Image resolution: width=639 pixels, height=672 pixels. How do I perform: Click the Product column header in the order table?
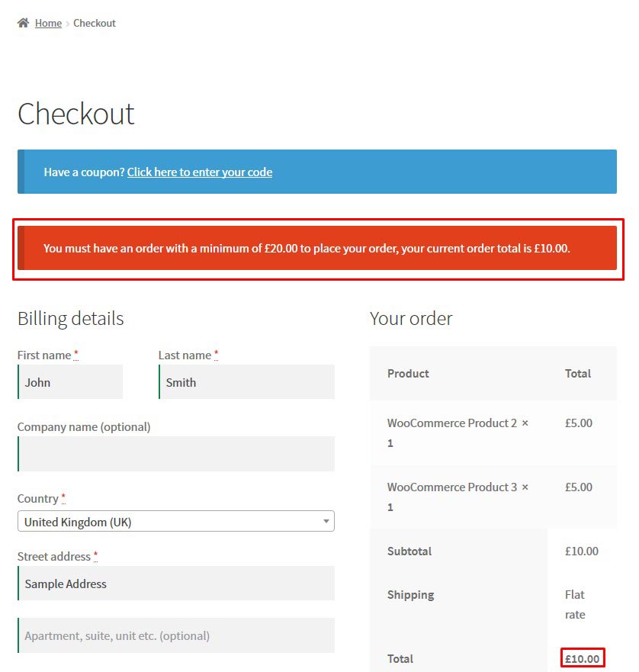click(x=408, y=374)
